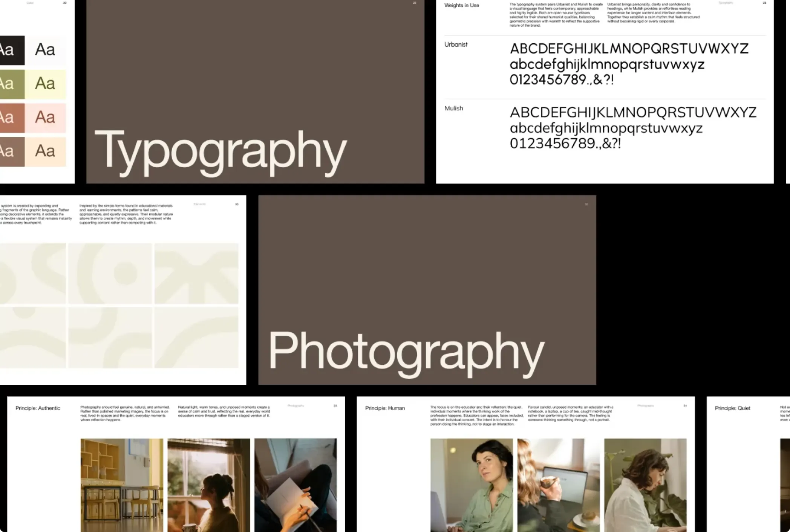Open the Photography title slide

[427, 290]
